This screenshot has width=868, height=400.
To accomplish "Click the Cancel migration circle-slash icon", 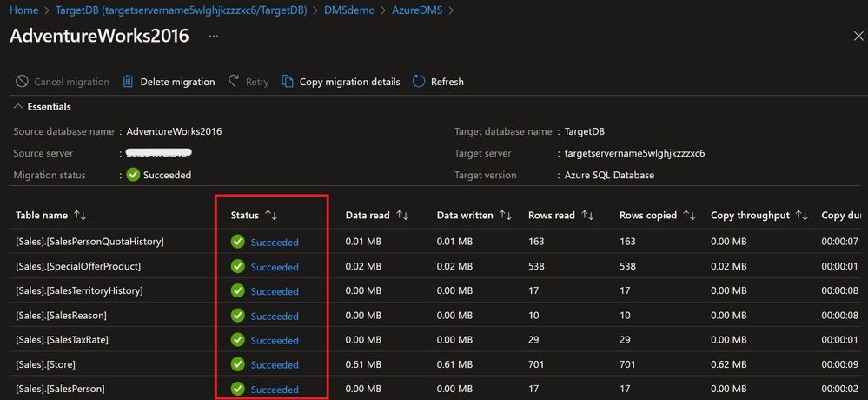I will pyautogui.click(x=22, y=82).
